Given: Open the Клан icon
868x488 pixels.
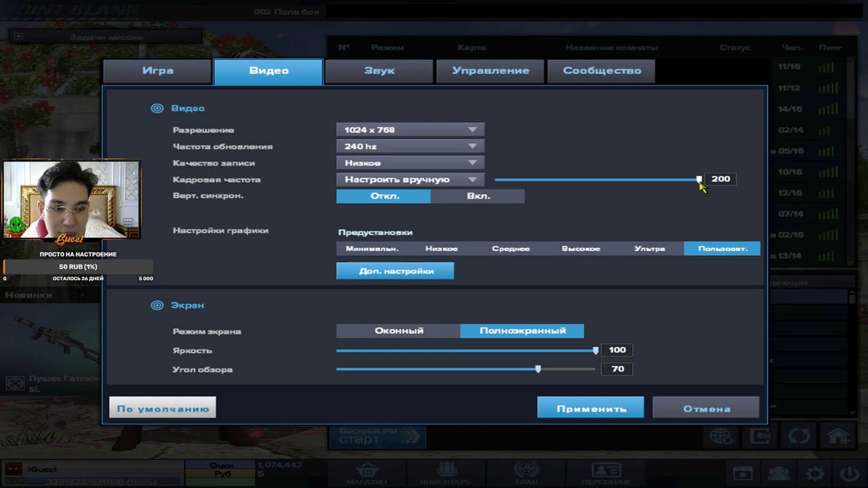Looking at the screenshot, I should (x=526, y=470).
